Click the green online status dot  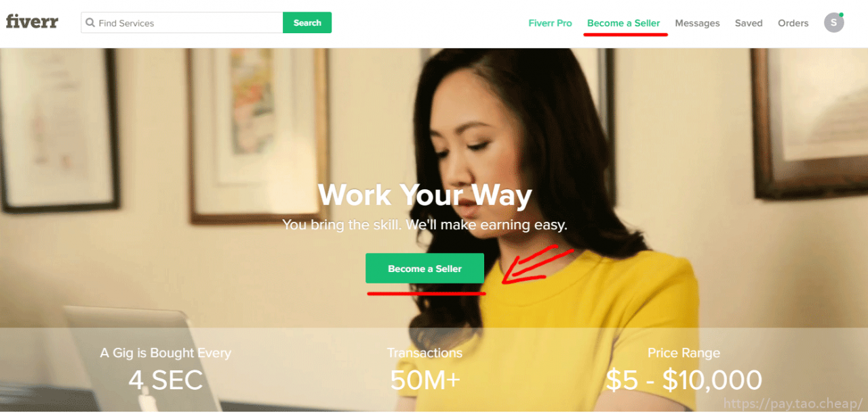[x=841, y=14]
